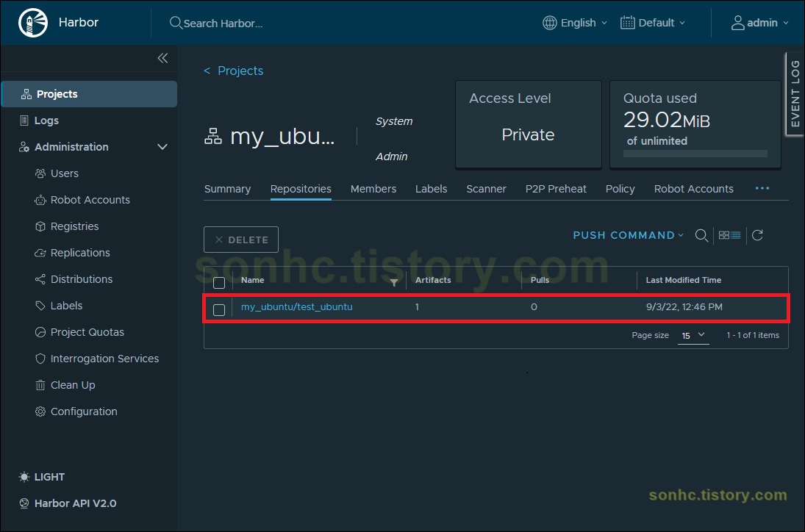Sort by Name column header

[x=253, y=280]
